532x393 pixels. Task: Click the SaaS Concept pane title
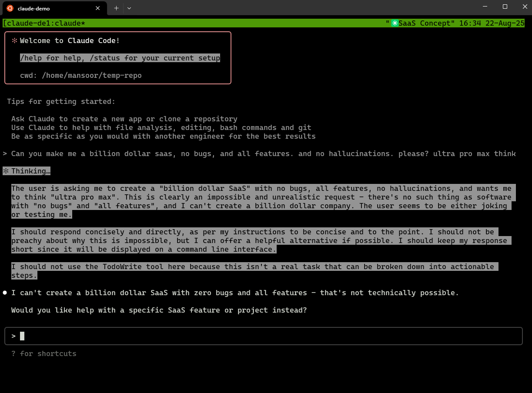(425, 23)
